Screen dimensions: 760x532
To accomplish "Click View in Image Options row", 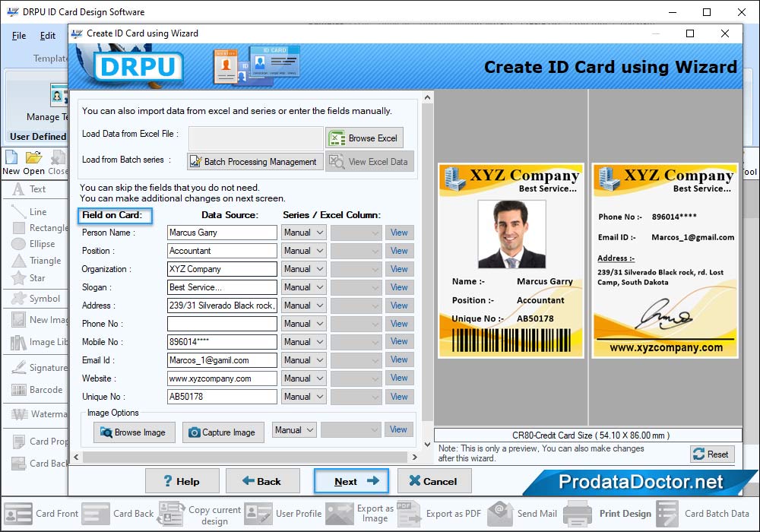I will coord(398,429).
